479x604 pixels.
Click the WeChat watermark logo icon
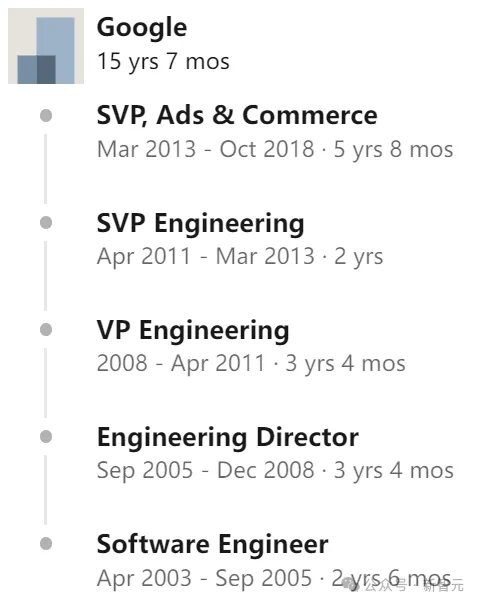(x=351, y=585)
